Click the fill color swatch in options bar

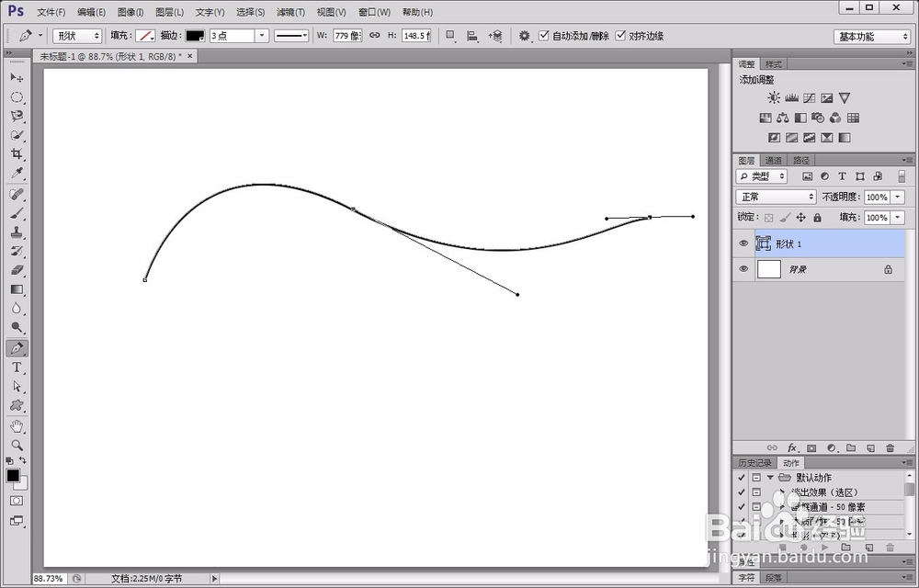click(145, 36)
